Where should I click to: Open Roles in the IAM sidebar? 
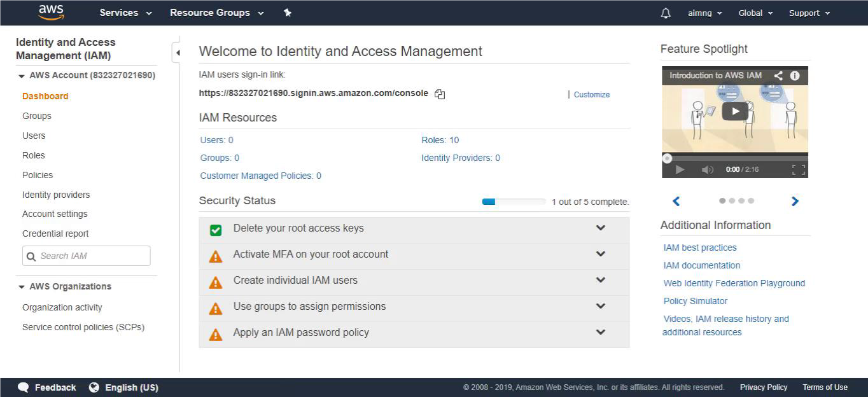tap(34, 155)
